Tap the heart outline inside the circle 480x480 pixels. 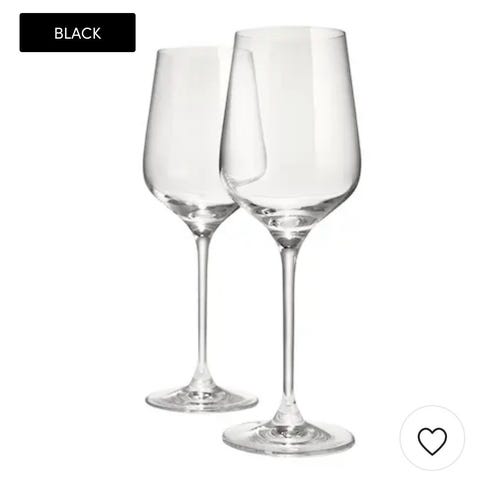pyautogui.click(x=432, y=441)
